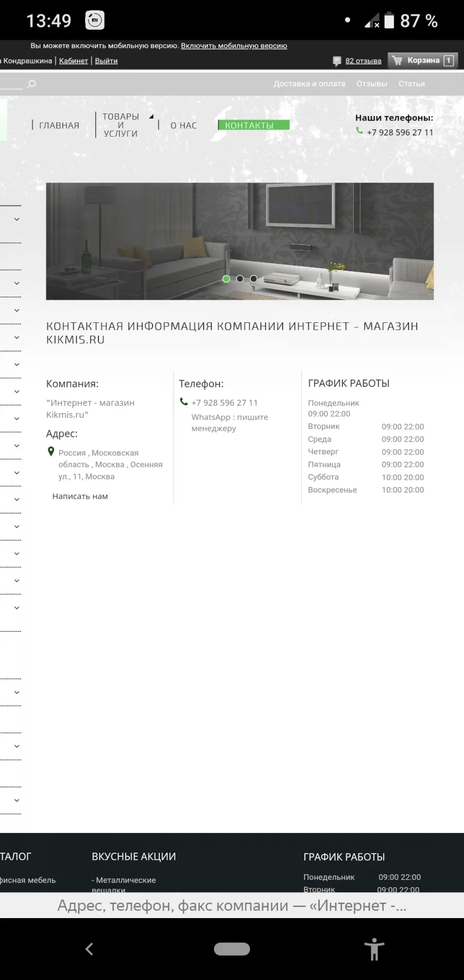Select the second banner carousel dot
Image resolution: width=464 pixels, height=980 pixels.
240,279
